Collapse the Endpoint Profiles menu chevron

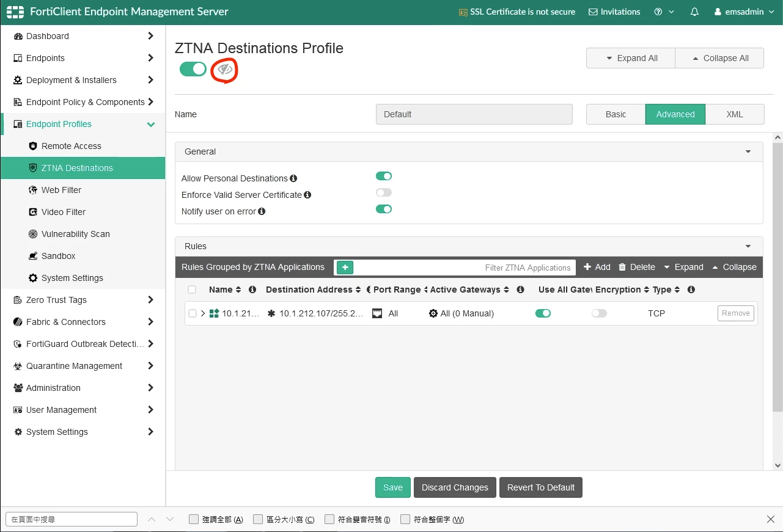click(151, 124)
